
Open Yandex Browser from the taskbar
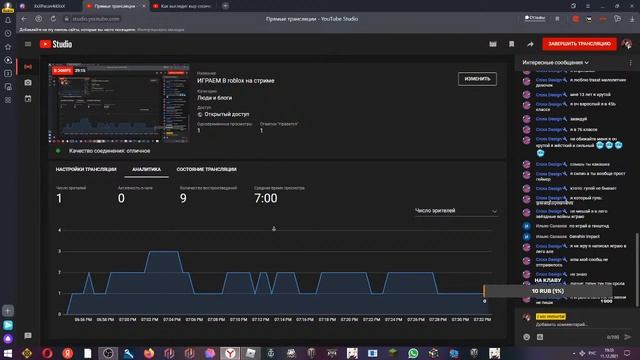[x=230, y=353]
